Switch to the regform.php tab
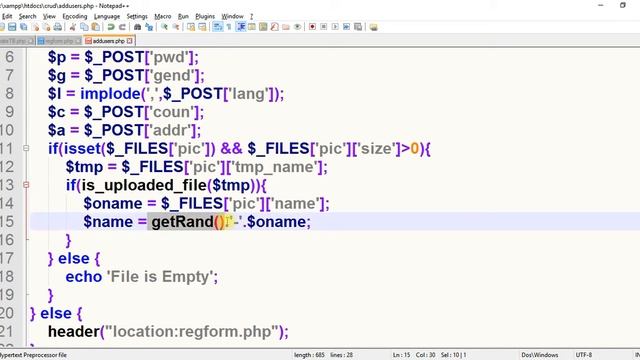 tap(60, 41)
